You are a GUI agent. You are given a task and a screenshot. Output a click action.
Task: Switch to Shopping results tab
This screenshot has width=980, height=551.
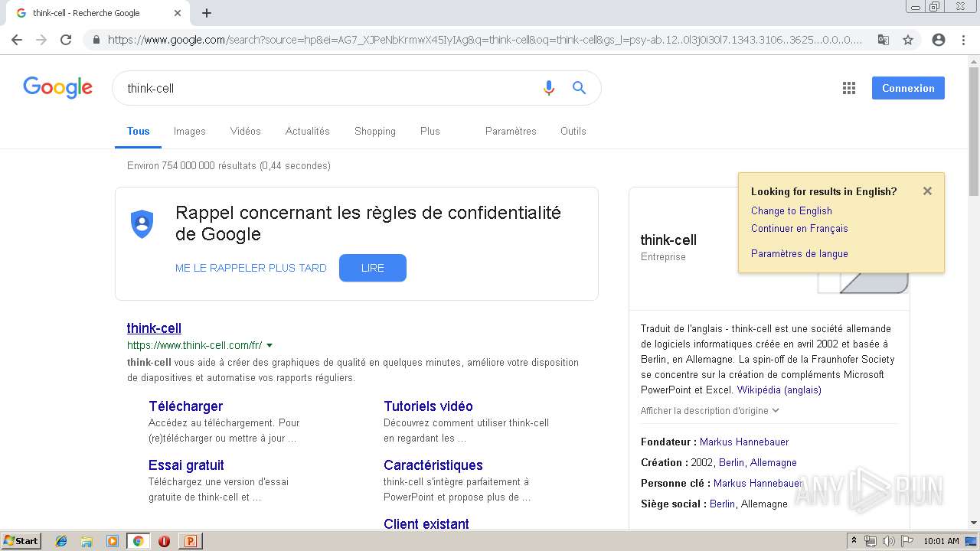click(374, 131)
